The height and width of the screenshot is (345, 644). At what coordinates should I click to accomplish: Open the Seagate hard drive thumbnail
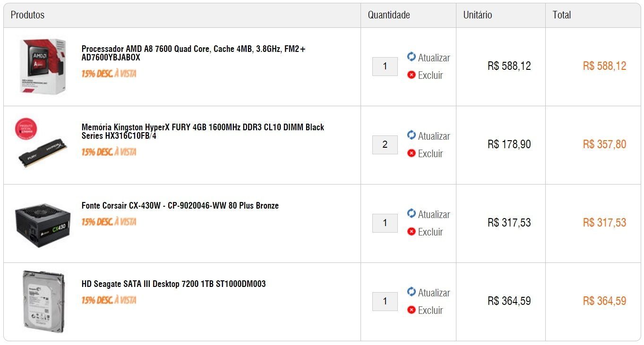coord(43,301)
